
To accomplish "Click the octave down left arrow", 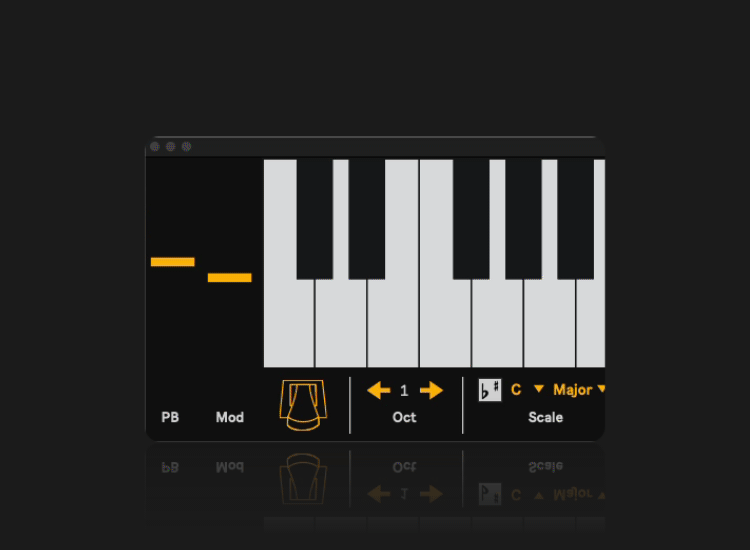I will coord(379,390).
